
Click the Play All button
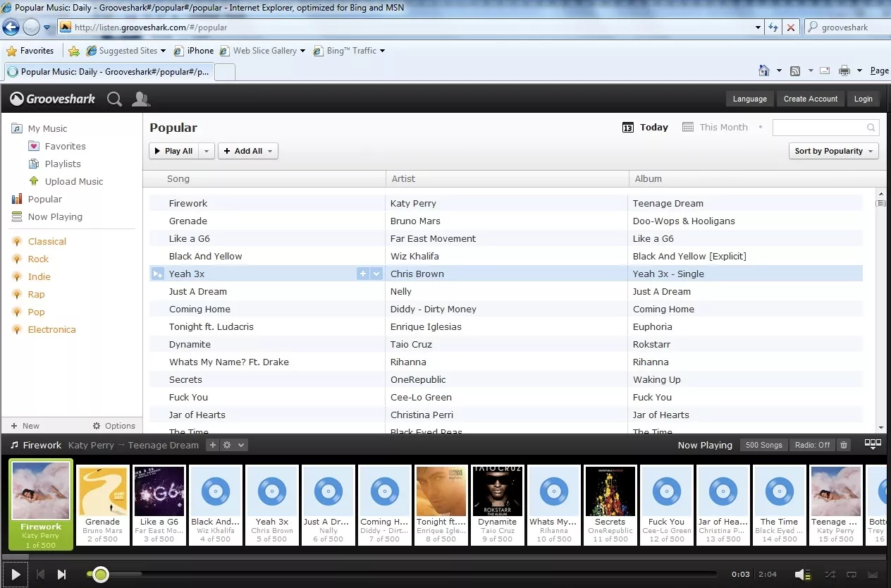click(x=173, y=151)
